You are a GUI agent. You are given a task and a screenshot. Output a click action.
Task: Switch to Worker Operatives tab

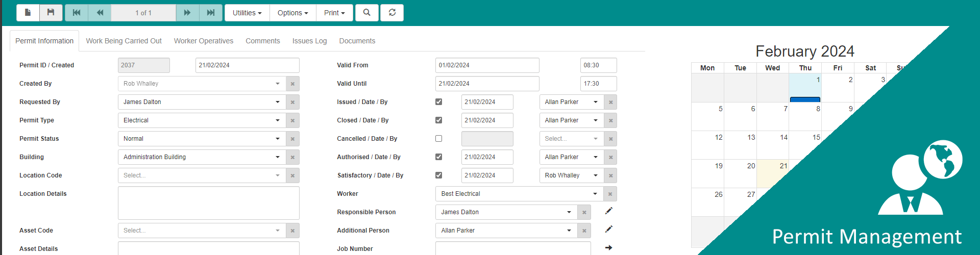pos(204,41)
